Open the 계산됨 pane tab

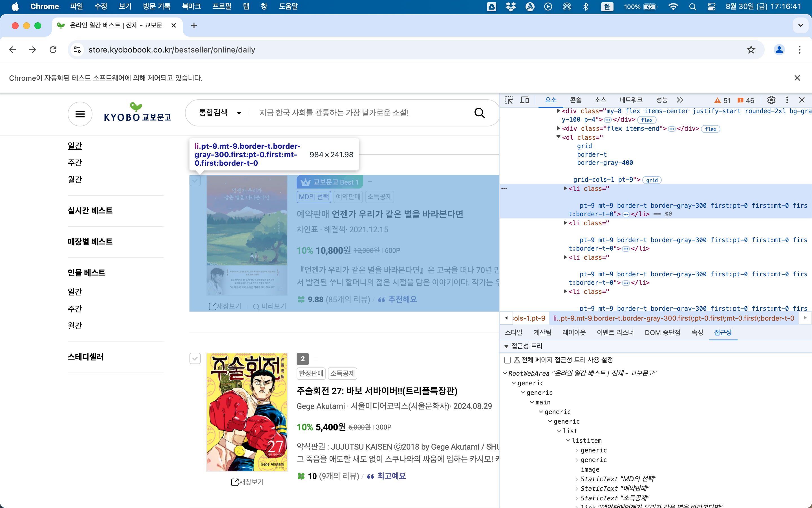point(542,333)
